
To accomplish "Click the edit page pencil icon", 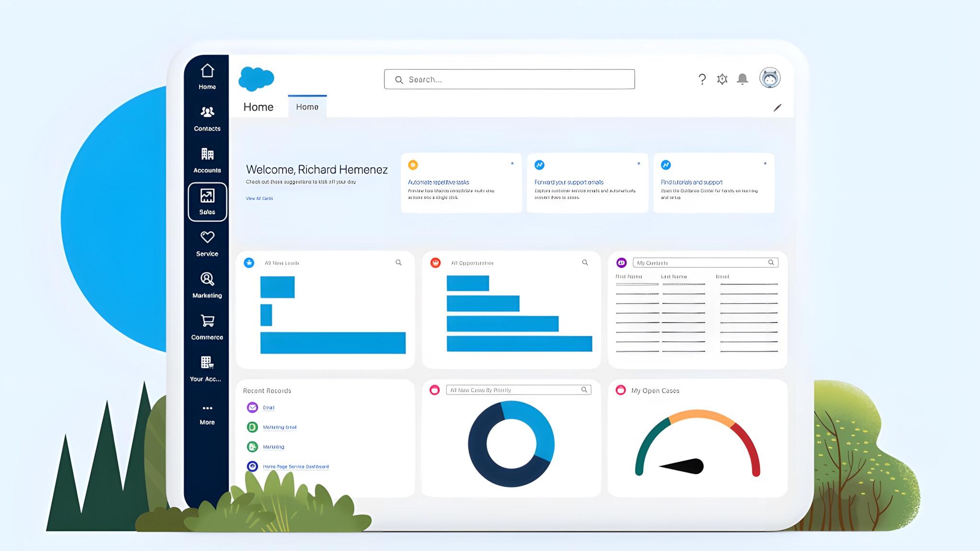I will 778,108.
